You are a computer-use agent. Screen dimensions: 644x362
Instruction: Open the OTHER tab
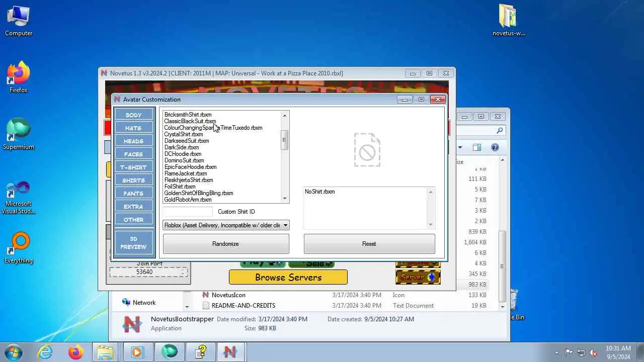click(x=133, y=219)
